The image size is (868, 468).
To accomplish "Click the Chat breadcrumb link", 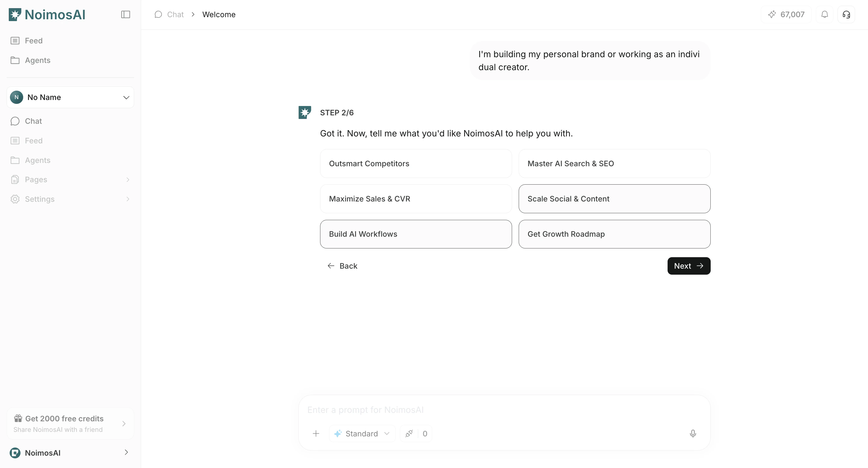I will point(175,14).
